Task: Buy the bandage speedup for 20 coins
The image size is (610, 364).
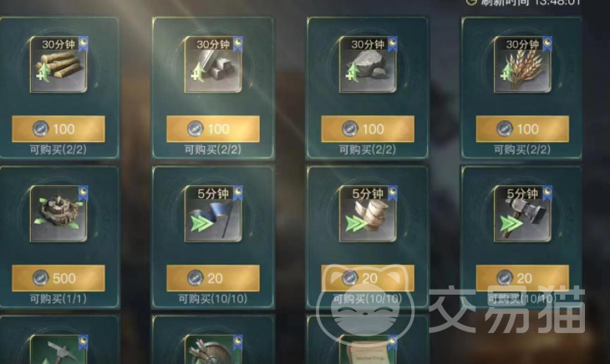Action: [368, 278]
